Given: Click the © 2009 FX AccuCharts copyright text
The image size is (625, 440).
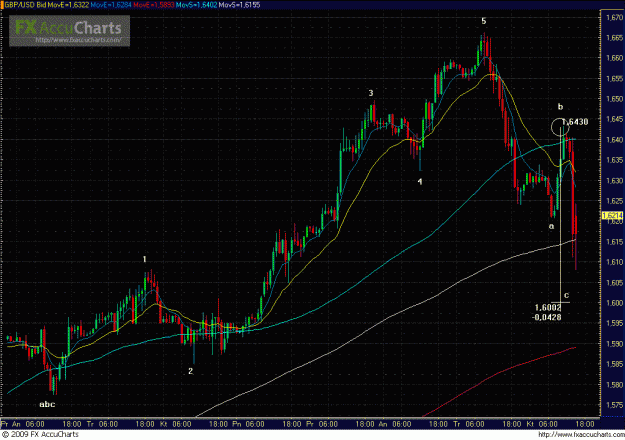Looking at the screenshot, I should [40, 434].
